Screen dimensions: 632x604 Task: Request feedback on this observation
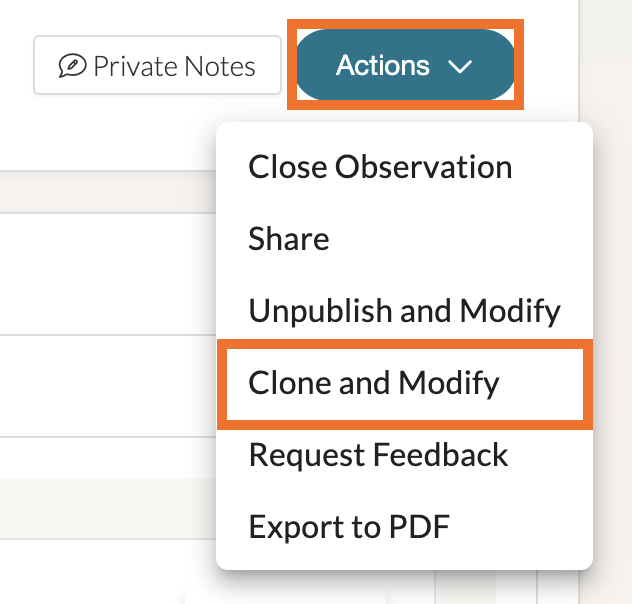(x=378, y=455)
